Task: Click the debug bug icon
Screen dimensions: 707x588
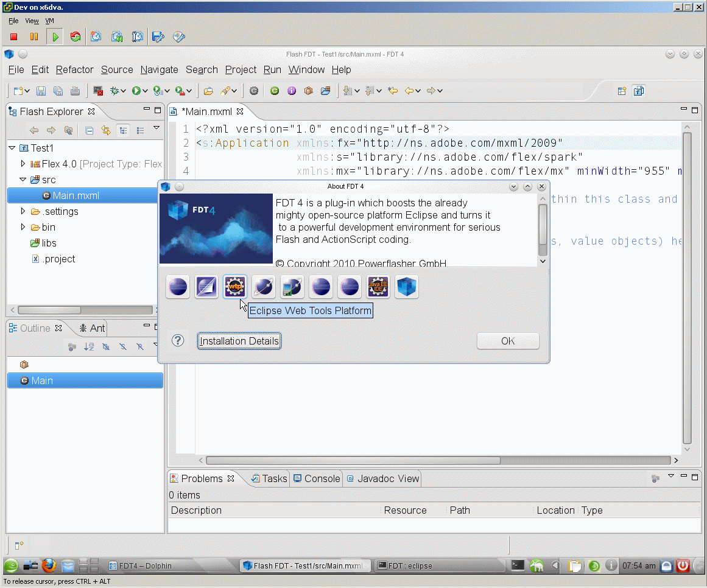Action: pos(114,91)
